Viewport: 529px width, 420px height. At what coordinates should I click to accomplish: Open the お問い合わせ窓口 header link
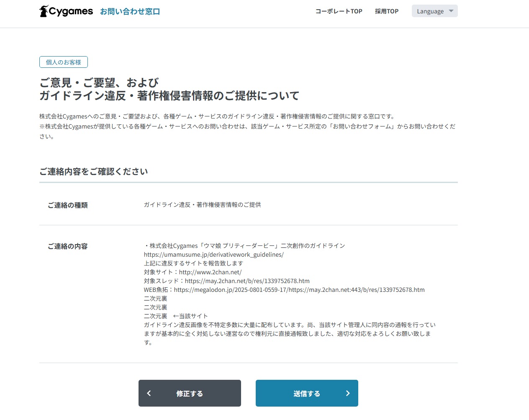tap(130, 11)
